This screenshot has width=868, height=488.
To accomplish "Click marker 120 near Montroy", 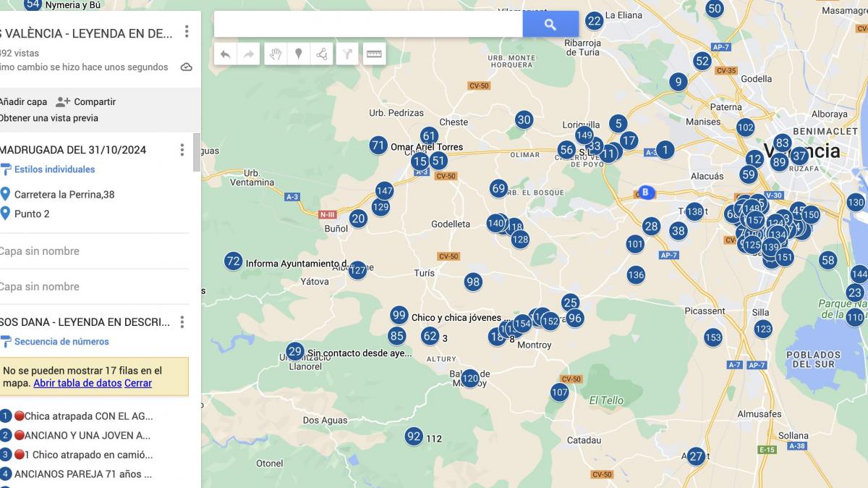I will 470,378.
